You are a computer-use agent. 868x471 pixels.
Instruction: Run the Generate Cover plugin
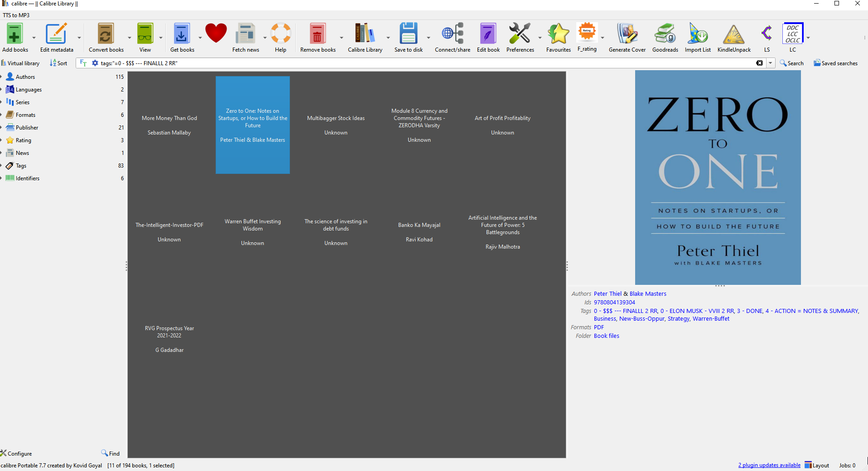point(627,34)
